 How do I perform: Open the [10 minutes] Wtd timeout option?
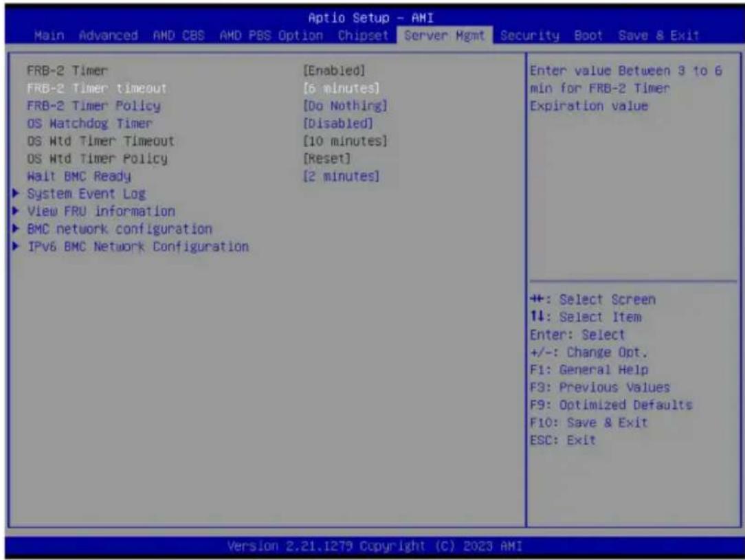346,141
